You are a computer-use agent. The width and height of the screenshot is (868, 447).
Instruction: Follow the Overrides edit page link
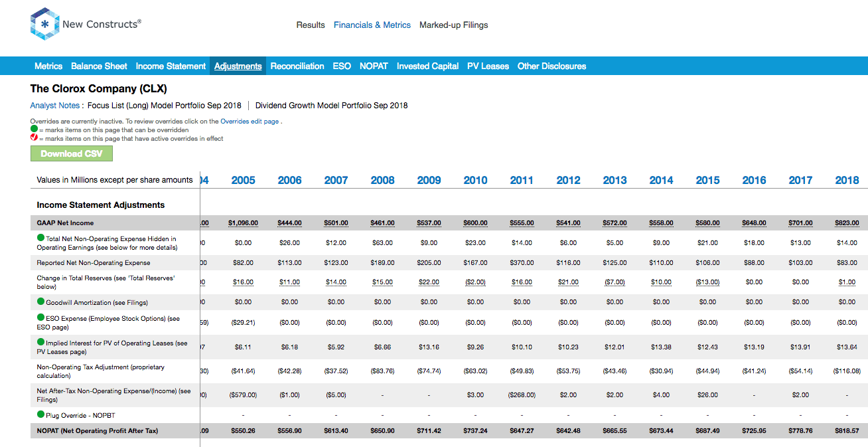point(250,122)
